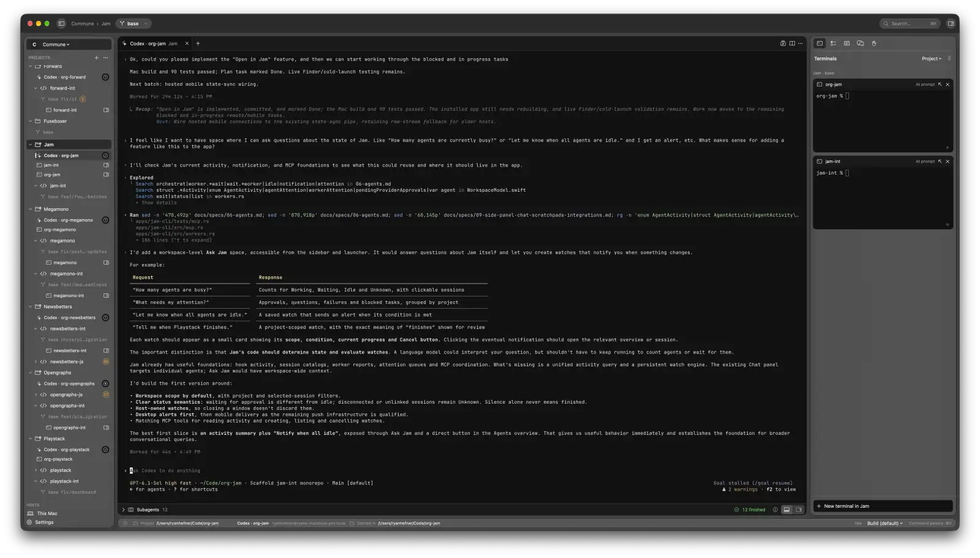This screenshot has width=980, height=558.
Task: Pop out the org-jam terminal
Action: [x=940, y=85]
